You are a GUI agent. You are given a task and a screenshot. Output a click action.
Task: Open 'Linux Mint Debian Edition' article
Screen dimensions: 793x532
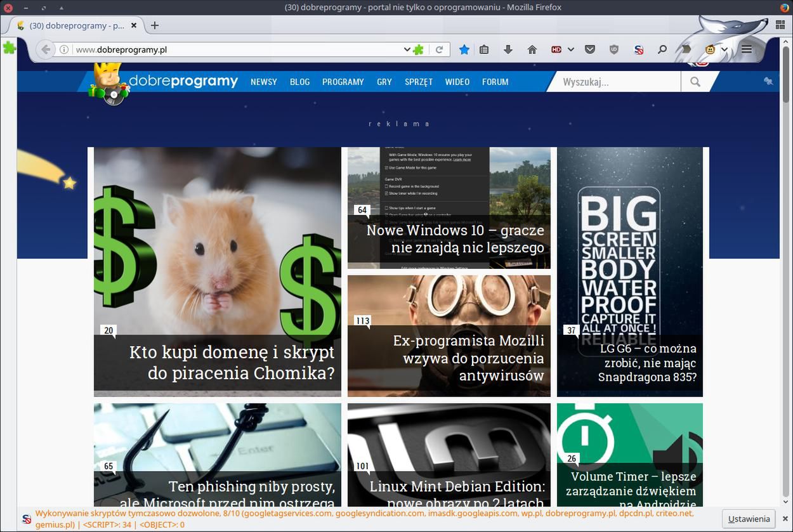point(457,495)
